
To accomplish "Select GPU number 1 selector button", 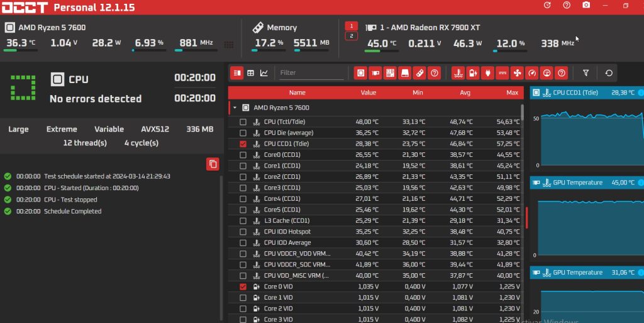I will 351,26.
